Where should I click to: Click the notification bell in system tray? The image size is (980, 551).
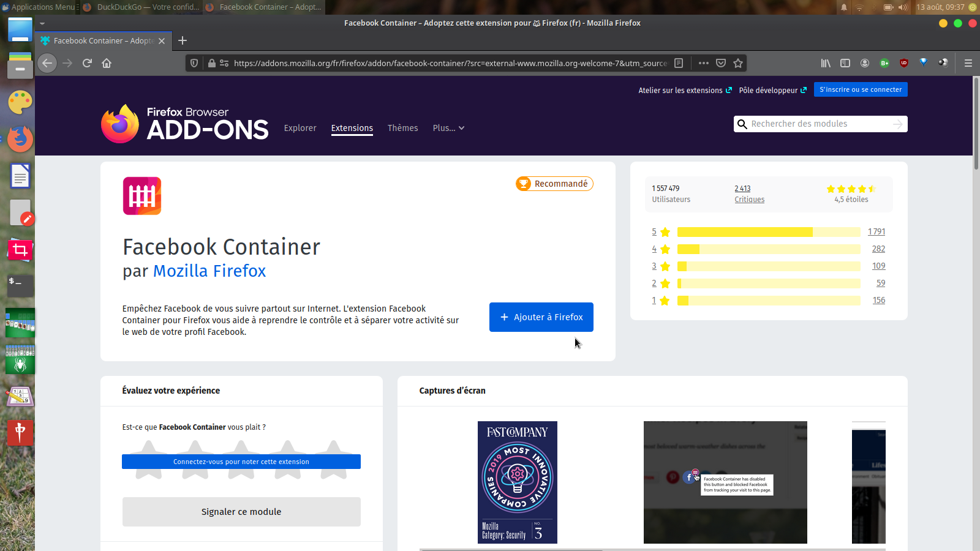(x=844, y=7)
